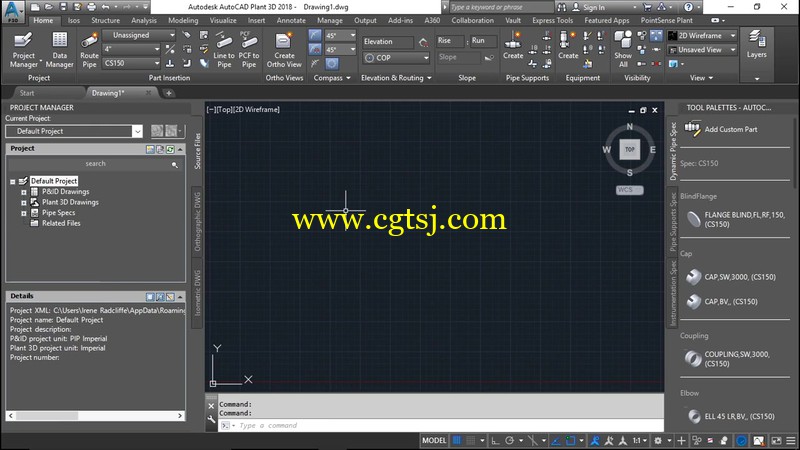
Task: Select FLANGE BLIND palette item
Action: (737, 219)
